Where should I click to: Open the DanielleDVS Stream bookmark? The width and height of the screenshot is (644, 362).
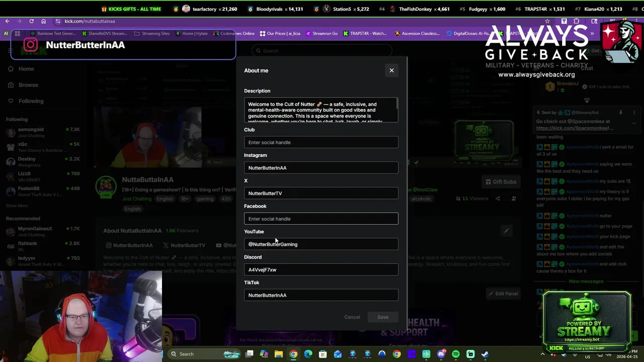pyautogui.click(x=105, y=34)
